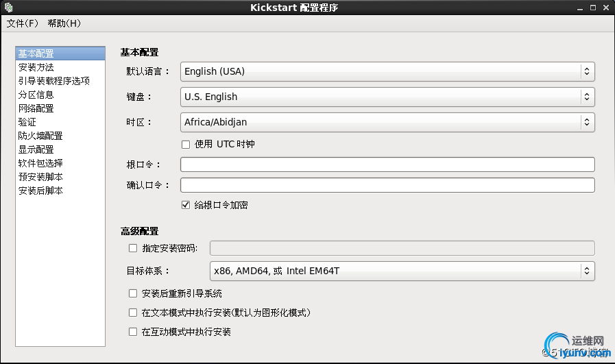Select 显示配置 in the sidebar
Image resolution: width=615 pixels, height=364 pixels.
tap(60, 149)
